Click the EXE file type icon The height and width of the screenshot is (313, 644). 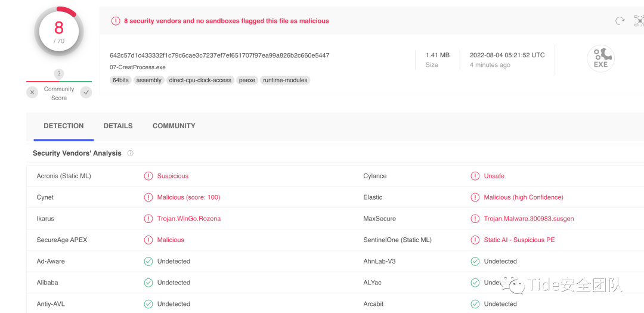point(600,58)
